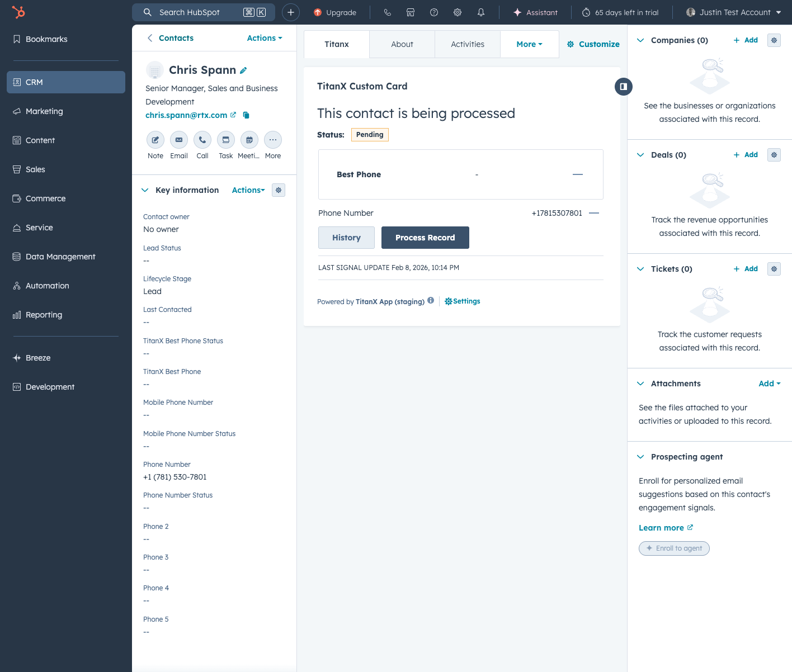Viewport: 792px width, 672px height.
Task: Collapse the Prospecting agent section
Action: coord(640,457)
